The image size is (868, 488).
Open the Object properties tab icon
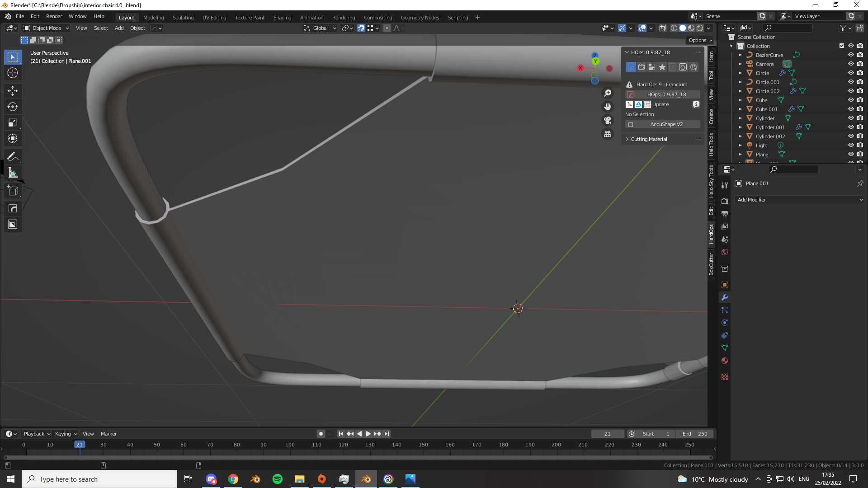pyautogui.click(x=725, y=285)
